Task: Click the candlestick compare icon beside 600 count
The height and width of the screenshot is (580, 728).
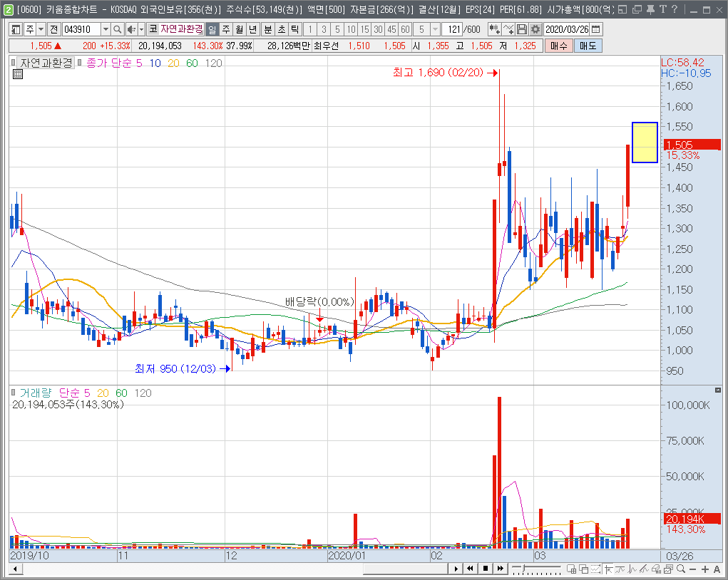Action: (494, 30)
